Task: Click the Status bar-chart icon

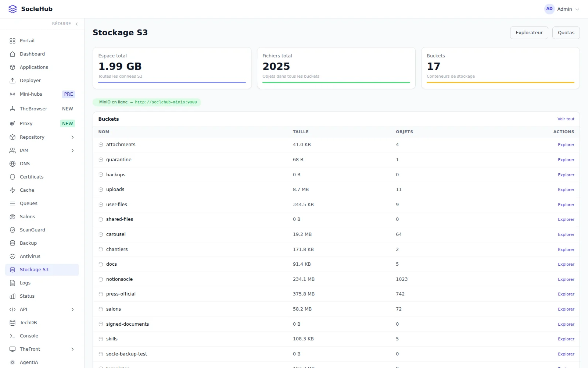Action: 12,296
